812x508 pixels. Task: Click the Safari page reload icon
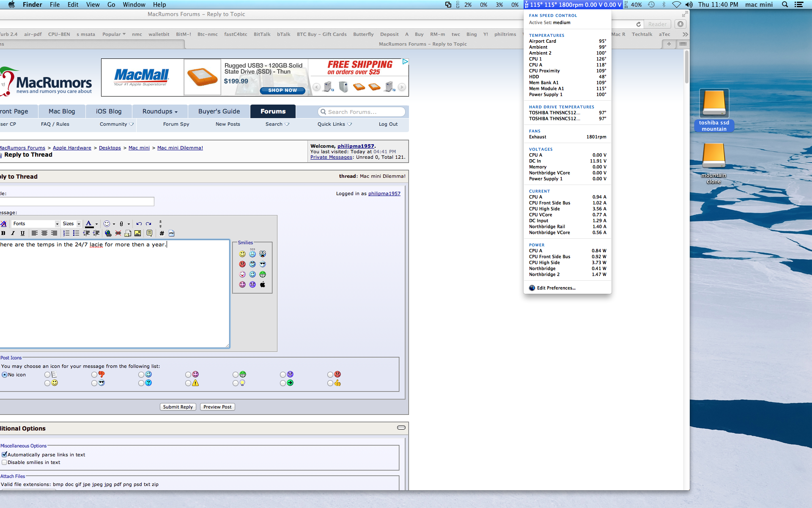point(639,24)
